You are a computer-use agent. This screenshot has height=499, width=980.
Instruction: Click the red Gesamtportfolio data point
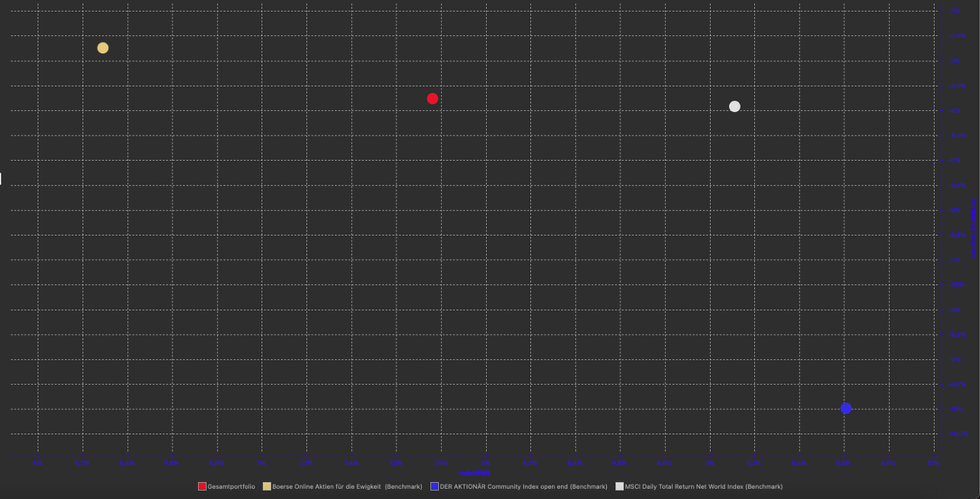click(x=433, y=99)
